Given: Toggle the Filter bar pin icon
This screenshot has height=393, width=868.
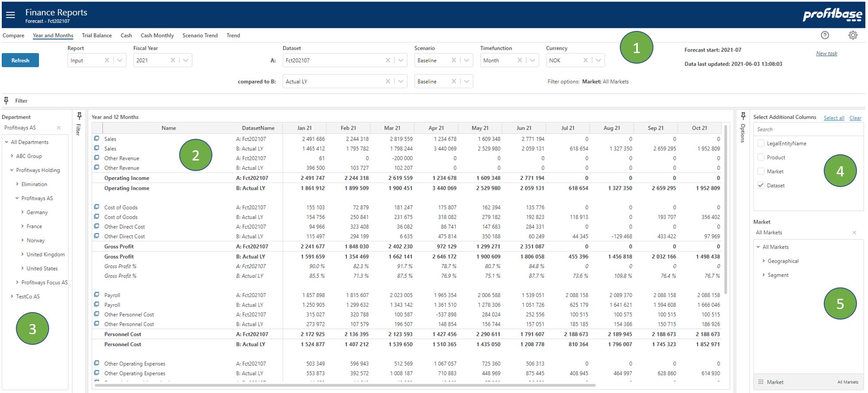Looking at the screenshot, I should pos(6,100).
